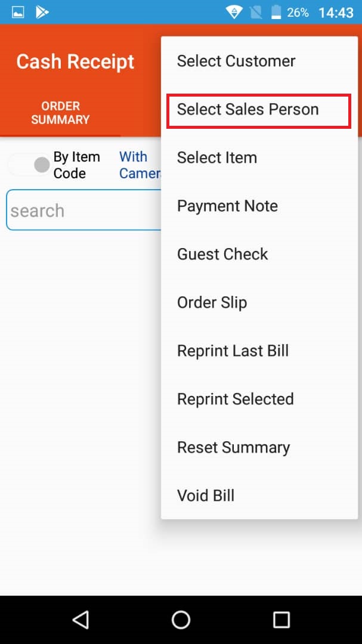Select Guest Check menu option
Image resolution: width=362 pixels, height=644 pixels.
tap(222, 254)
